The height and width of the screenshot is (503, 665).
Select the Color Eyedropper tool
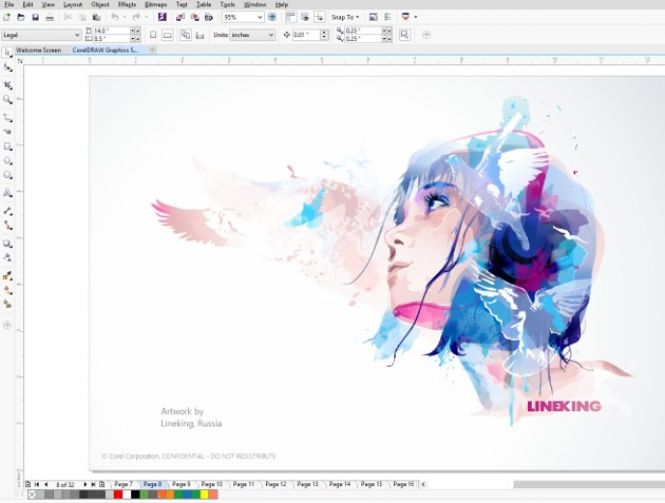click(x=8, y=276)
